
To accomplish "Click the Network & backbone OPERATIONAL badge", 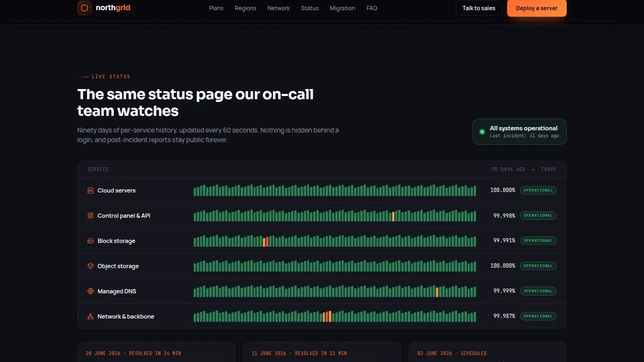I will [x=538, y=316].
